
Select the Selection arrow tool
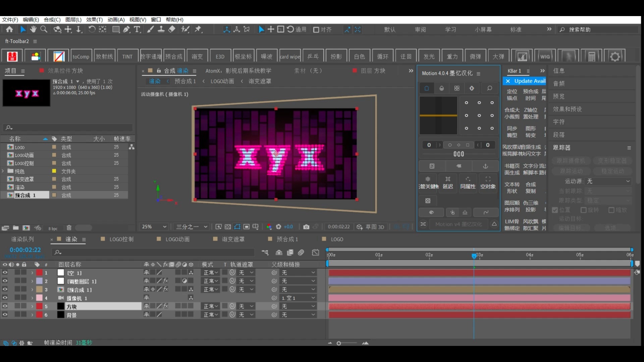coord(23,29)
